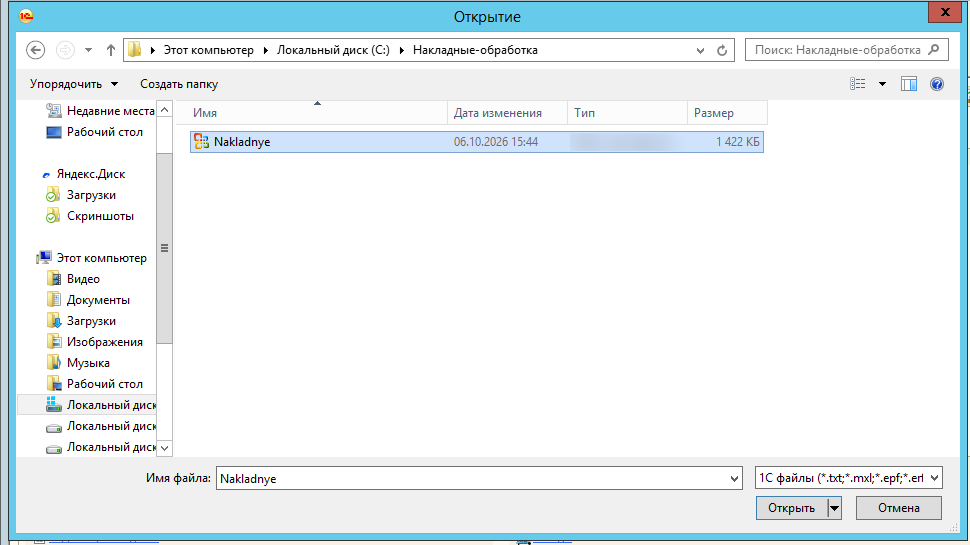Select the Nakladnye file icon
This screenshot has height=545, width=970.
pos(201,142)
